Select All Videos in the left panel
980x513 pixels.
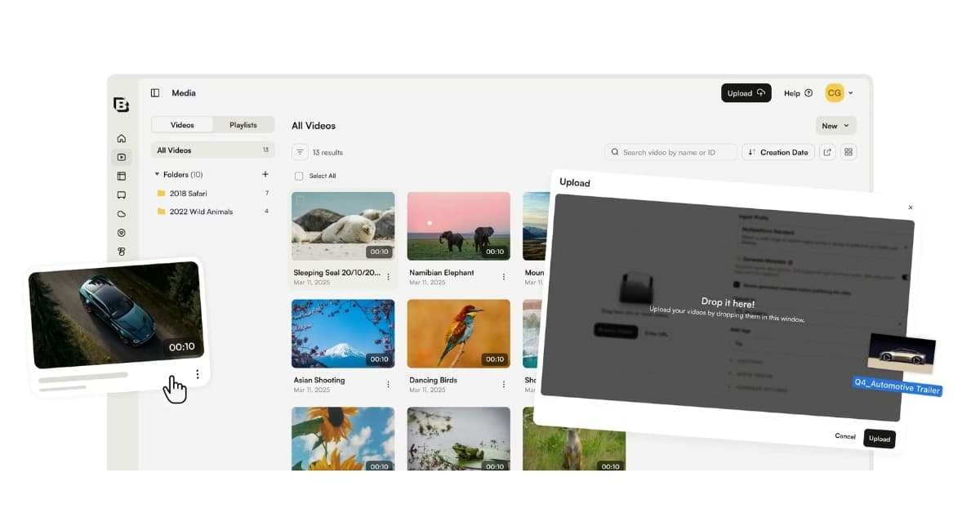tap(212, 150)
